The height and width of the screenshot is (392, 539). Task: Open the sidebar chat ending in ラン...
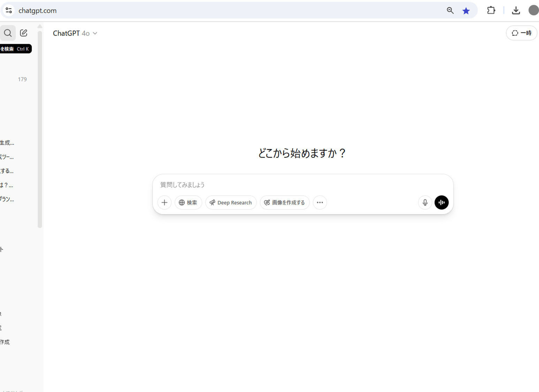pos(7,199)
